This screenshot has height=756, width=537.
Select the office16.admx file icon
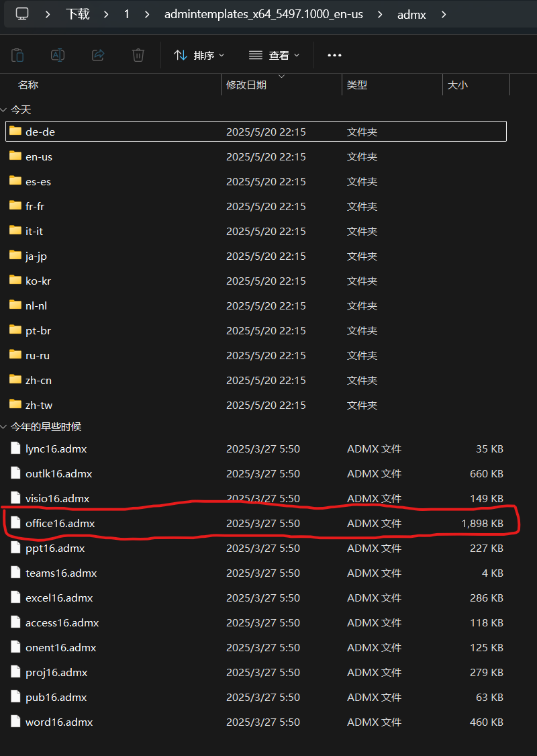click(x=15, y=523)
